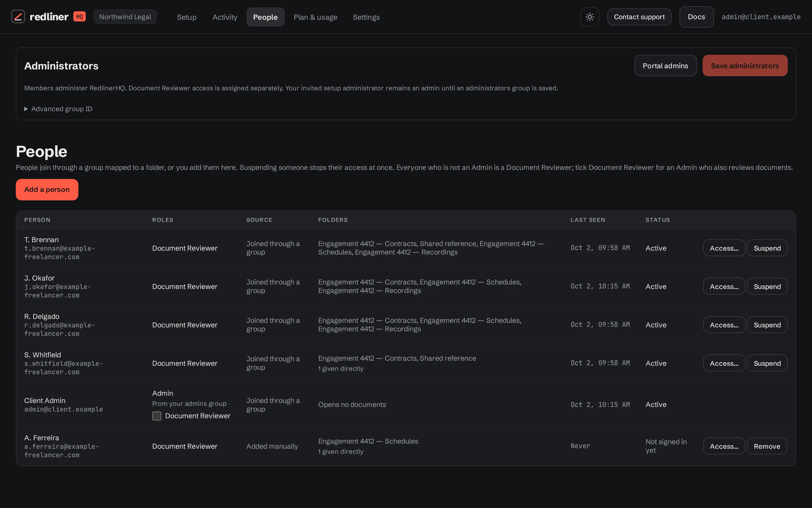Click "1 given directly" under A. Ferreira folders
This screenshot has height=508, width=812.
(x=341, y=452)
